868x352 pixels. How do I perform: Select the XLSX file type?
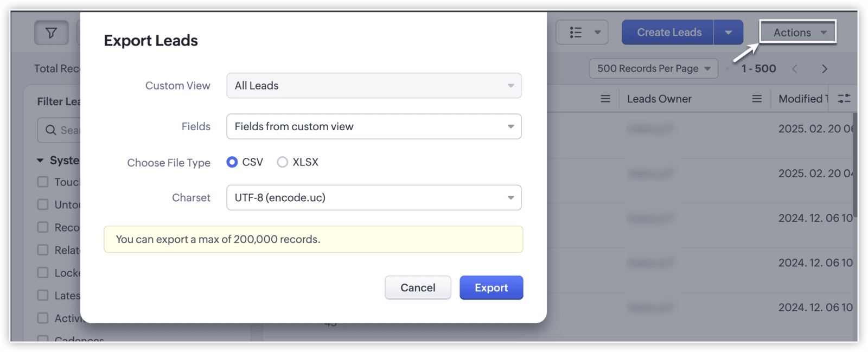tap(282, 162)
